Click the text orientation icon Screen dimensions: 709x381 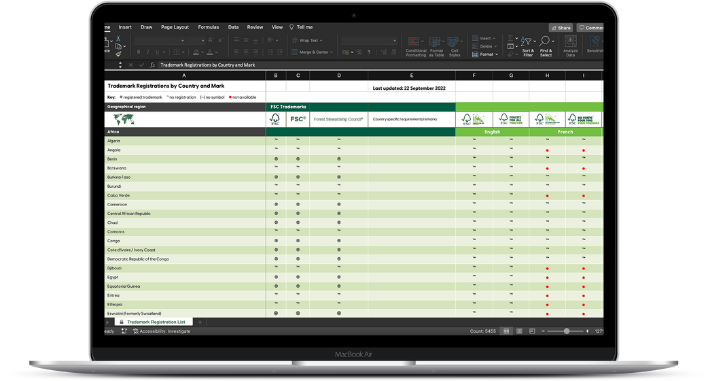click(271, 41)
